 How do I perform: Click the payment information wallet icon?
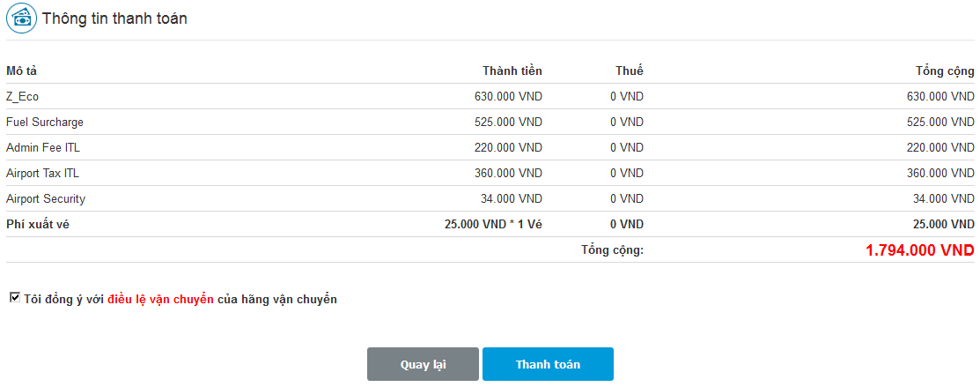coord(21,19)
